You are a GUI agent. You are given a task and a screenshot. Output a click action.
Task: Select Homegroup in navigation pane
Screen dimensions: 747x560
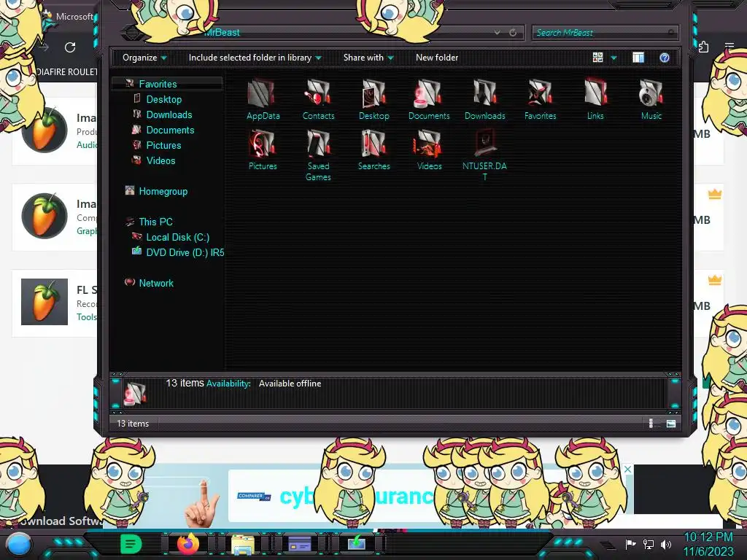click(x=163, y=192)
